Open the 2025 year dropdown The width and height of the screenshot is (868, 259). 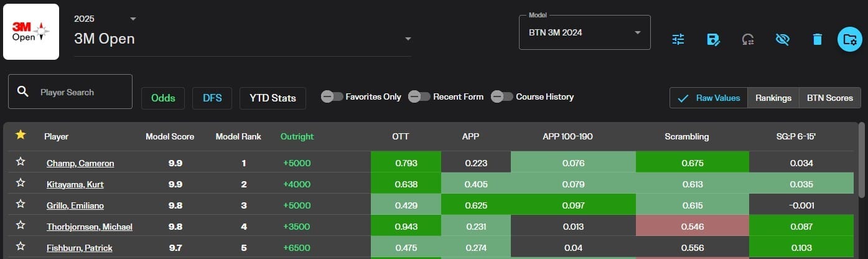[x=106, y=19]
